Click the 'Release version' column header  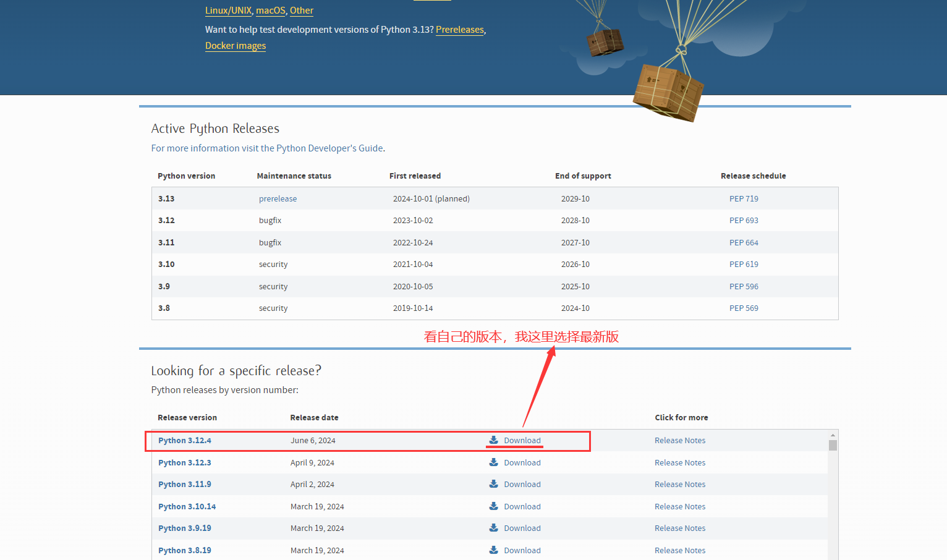[187, 417]
